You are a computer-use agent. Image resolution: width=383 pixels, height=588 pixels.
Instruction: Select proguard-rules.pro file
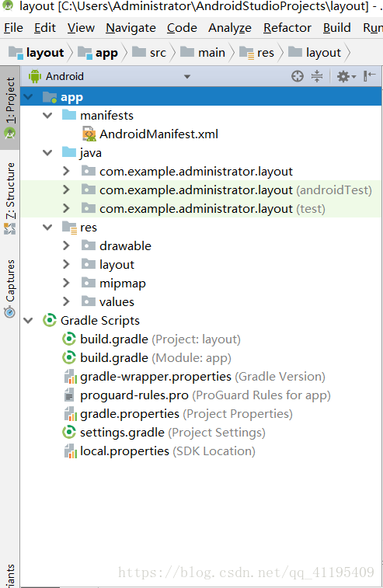coord(205,395)
